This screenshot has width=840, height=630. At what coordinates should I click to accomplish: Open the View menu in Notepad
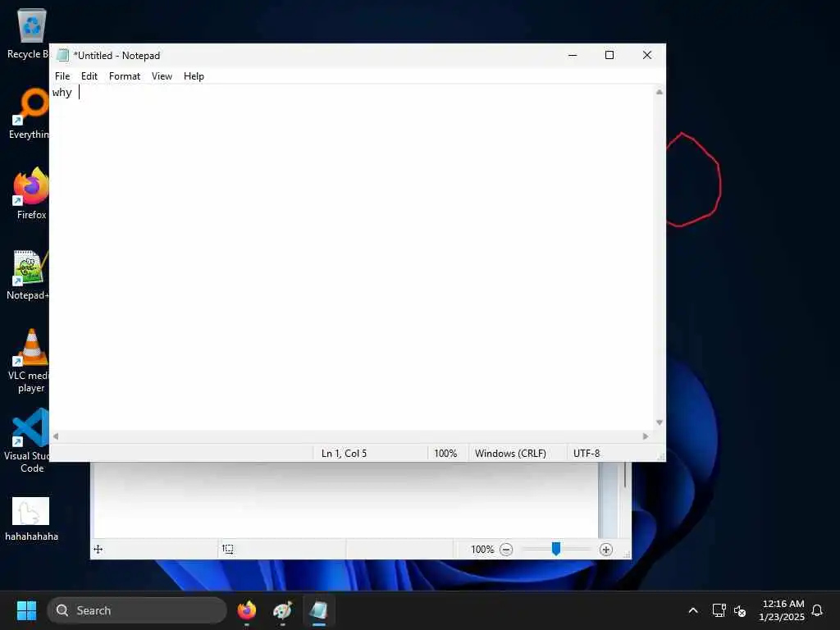162,76
